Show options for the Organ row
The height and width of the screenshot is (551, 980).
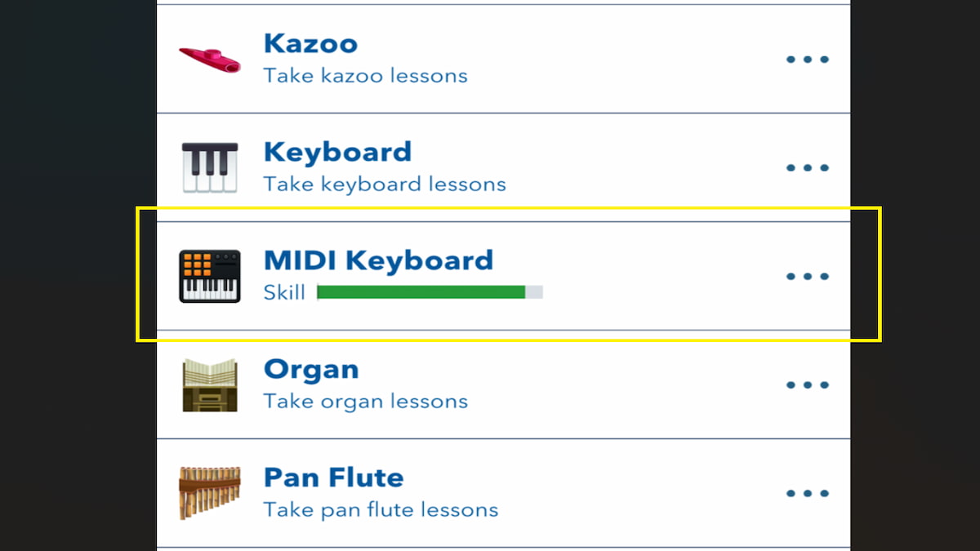pos(807,384)
